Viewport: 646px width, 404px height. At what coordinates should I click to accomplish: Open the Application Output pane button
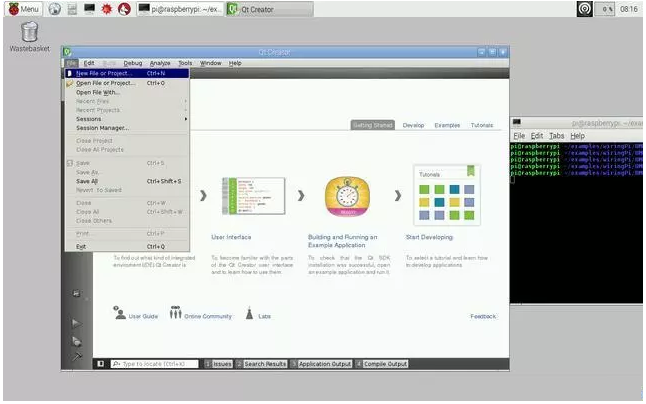tap(322, 364)
